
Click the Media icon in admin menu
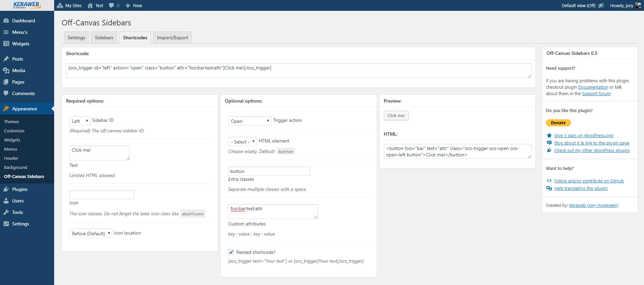6,70
